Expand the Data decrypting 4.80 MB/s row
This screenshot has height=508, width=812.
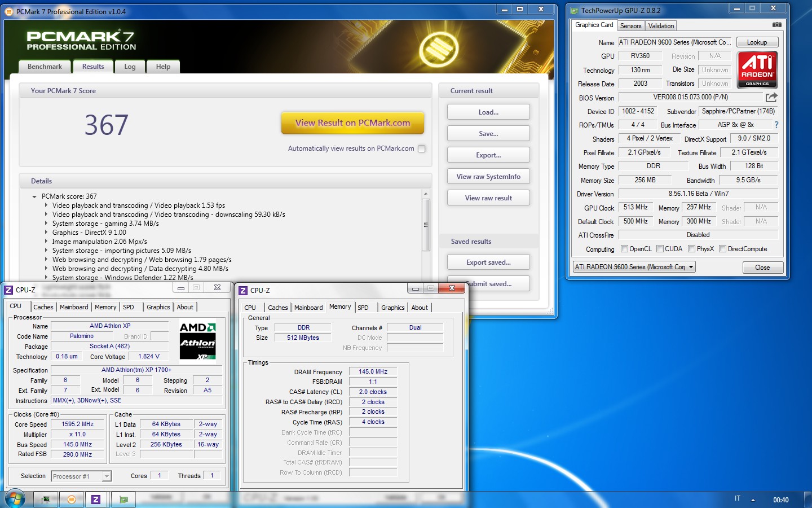(x=46, y=269)
